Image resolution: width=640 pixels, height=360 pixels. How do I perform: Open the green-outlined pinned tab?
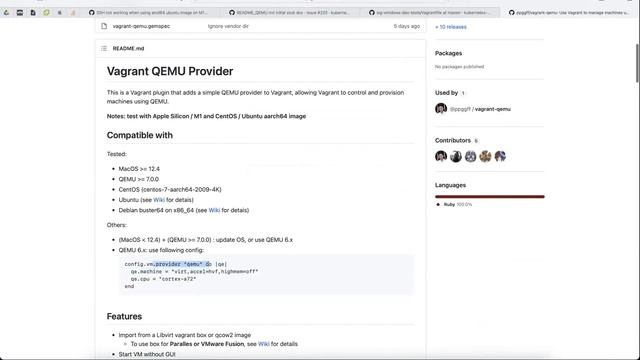(46, 13)
